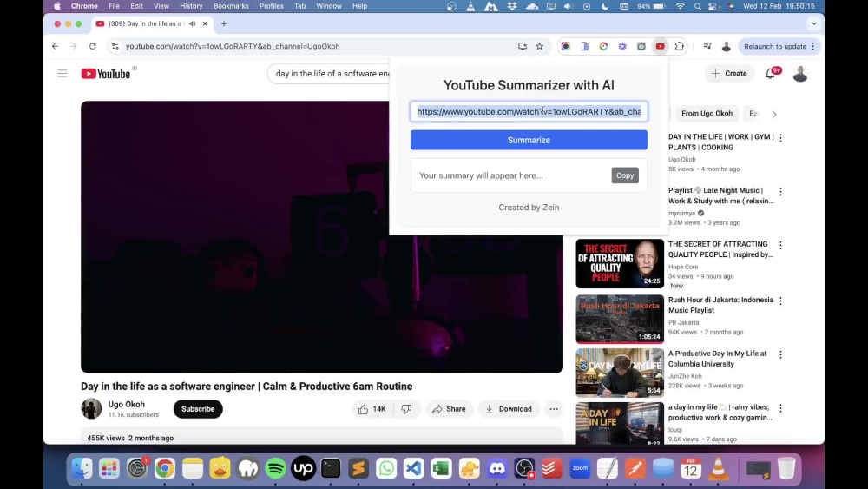The image size is (868, 489).
Task: Open the Profiles menu
Action: tap(271, 6)
